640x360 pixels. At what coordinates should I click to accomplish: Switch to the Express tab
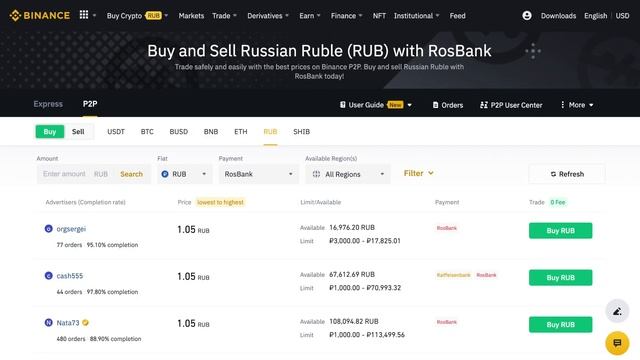48,104
